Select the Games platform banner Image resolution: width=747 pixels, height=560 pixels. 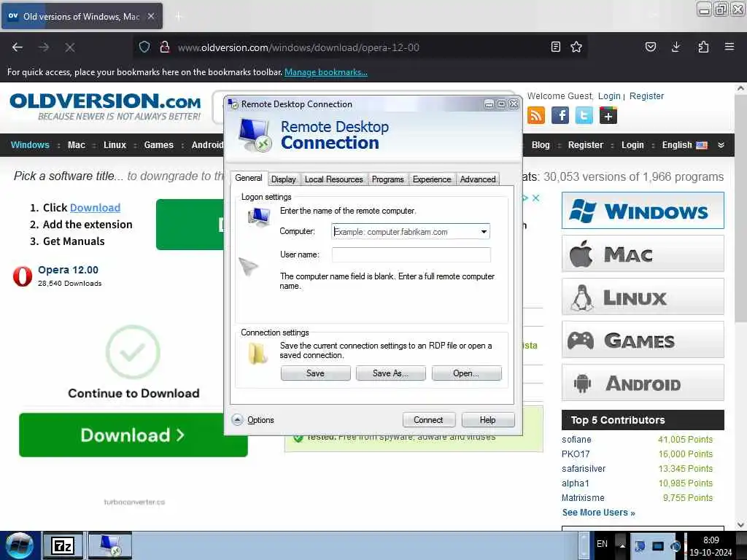pyautogui.click(x=643, y=340)
